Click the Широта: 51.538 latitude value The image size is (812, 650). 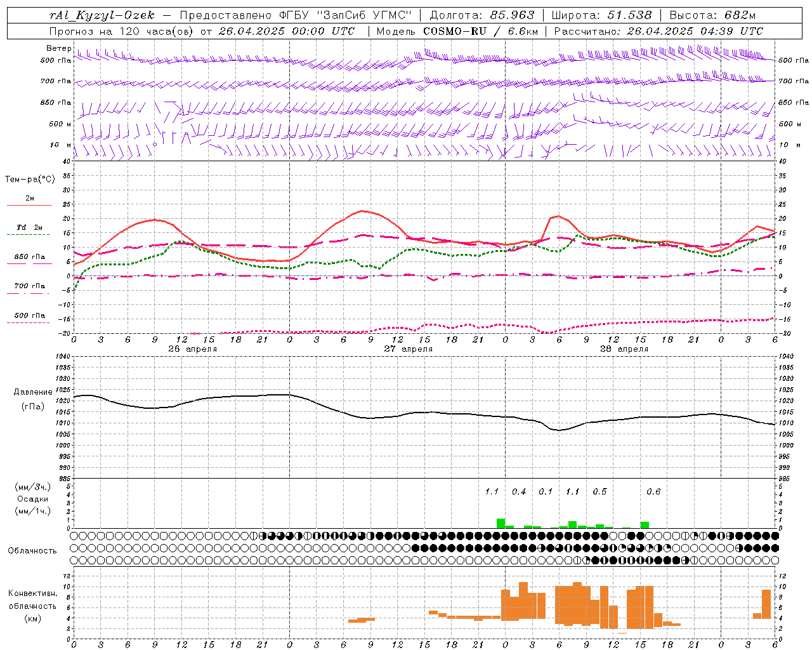[x=601, y=15]
